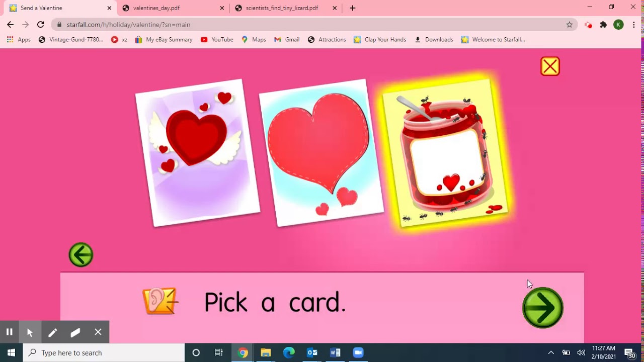Select the jam jar with ants card
The width and height of the screenshot is (644, 362).
(445, 153)
